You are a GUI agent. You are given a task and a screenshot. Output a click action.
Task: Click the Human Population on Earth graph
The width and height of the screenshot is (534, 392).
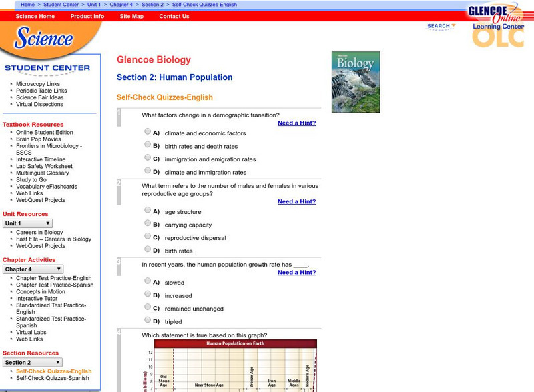point(230,365)
